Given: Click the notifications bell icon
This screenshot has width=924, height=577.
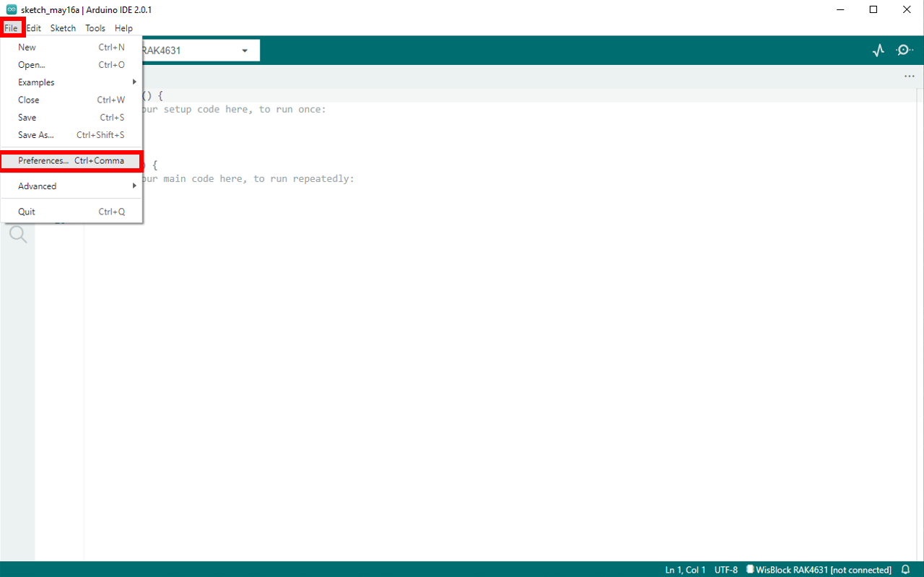Looking at the screenshot, I should tap(906, 570).
